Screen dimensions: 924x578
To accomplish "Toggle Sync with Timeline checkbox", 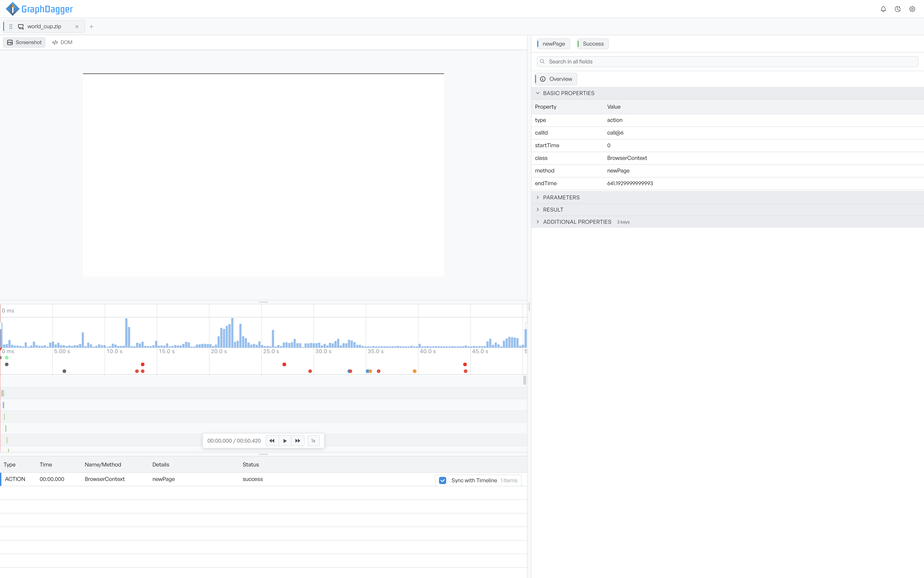I will (x=443, y=480).
